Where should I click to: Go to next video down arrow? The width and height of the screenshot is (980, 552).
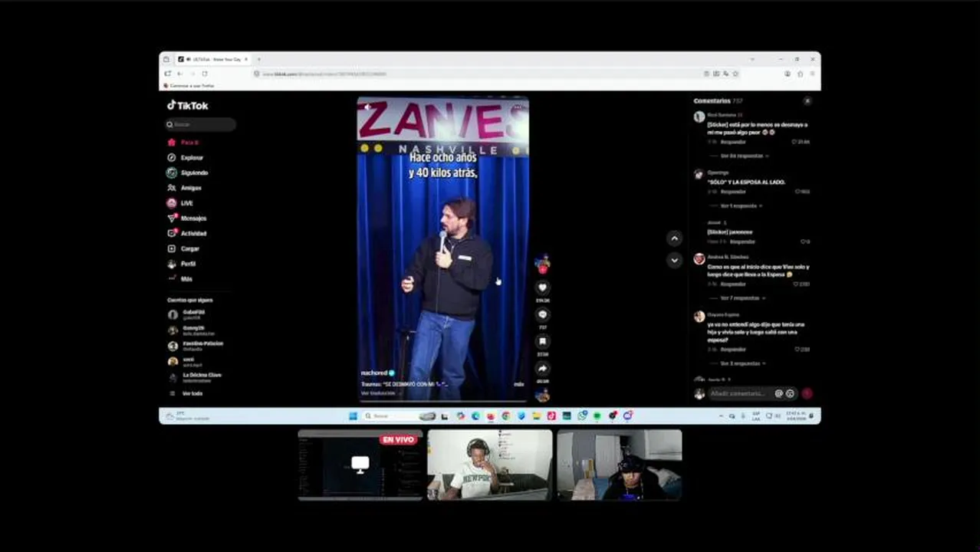(x=674, y=260)
